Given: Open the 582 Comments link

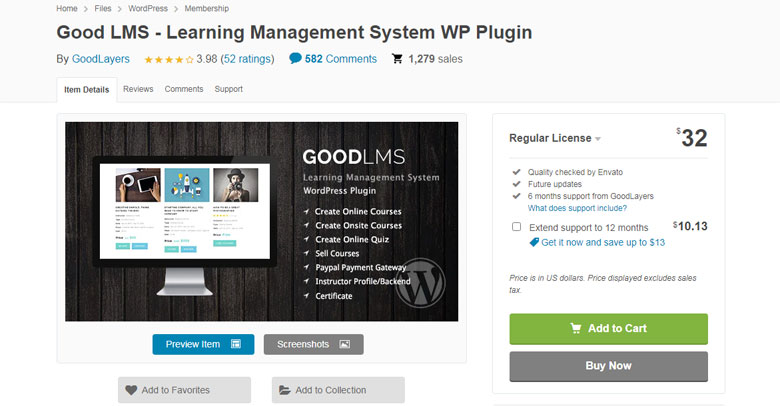Looking at the screenshot, I should [x=341, y=59].
